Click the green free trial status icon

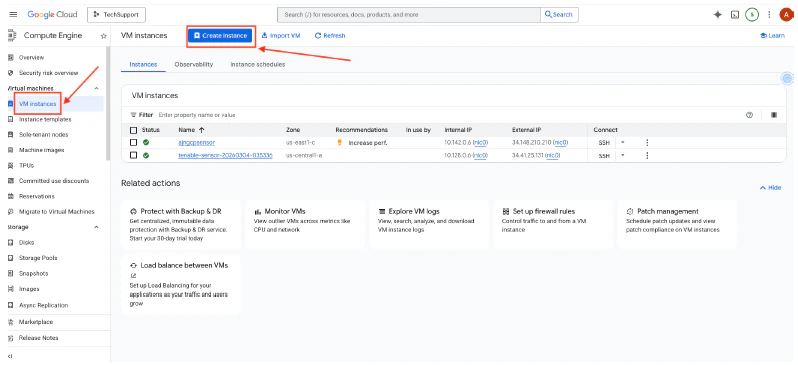click(752, 15)
